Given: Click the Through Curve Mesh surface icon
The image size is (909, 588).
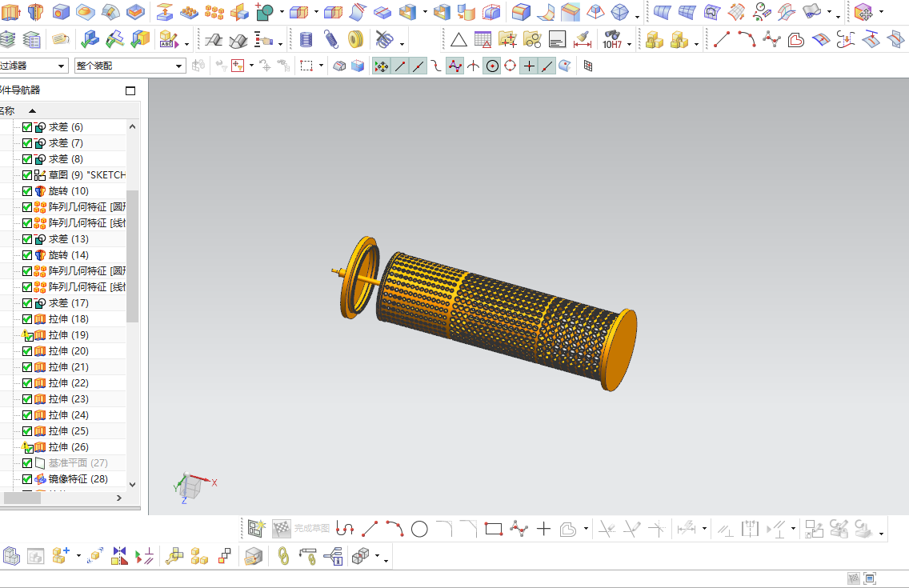Looking at the screenshot, I should tap(687, 11).
